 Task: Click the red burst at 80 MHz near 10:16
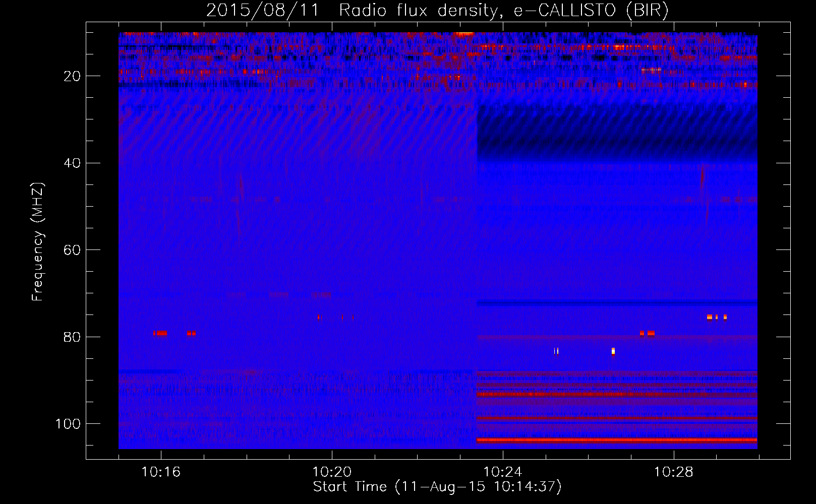(x=160, y=333)
